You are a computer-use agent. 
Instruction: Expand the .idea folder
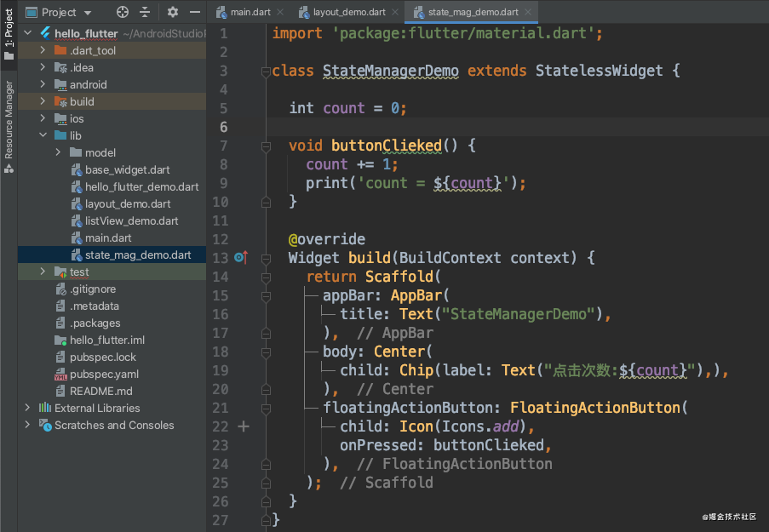tap(43, 67)
